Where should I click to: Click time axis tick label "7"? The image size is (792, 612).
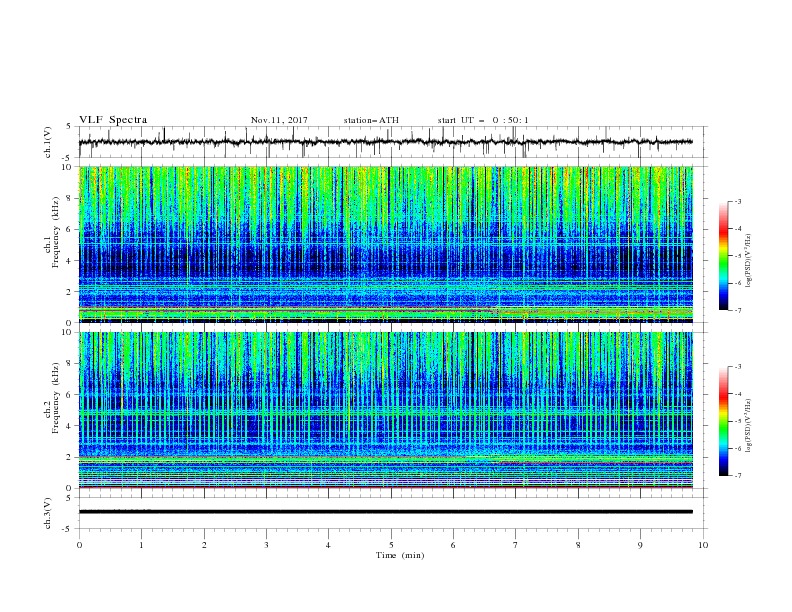(516, 545)
